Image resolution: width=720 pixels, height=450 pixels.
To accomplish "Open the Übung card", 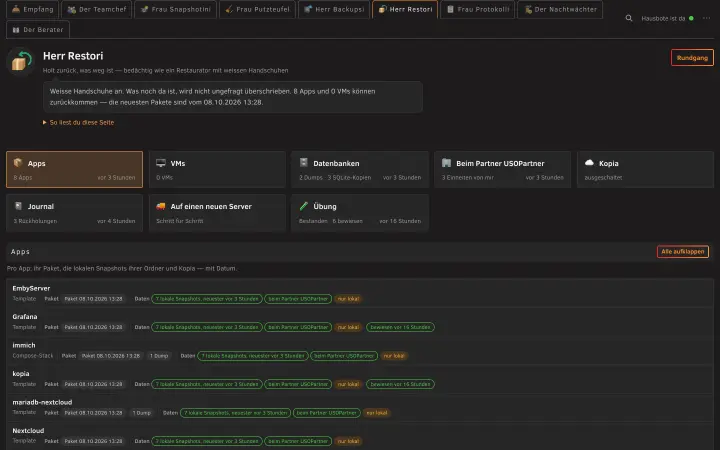I will [360, 213].
